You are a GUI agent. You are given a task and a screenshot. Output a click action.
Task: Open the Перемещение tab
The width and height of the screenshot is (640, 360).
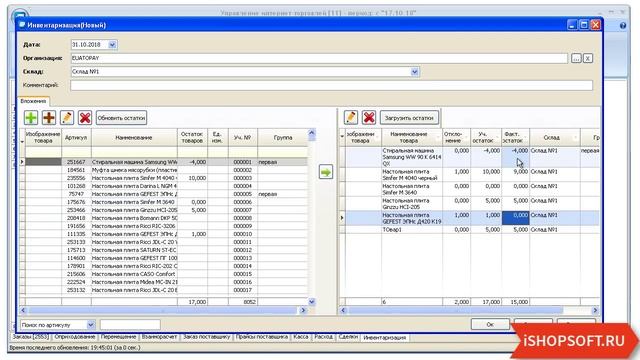coord(118,337)
